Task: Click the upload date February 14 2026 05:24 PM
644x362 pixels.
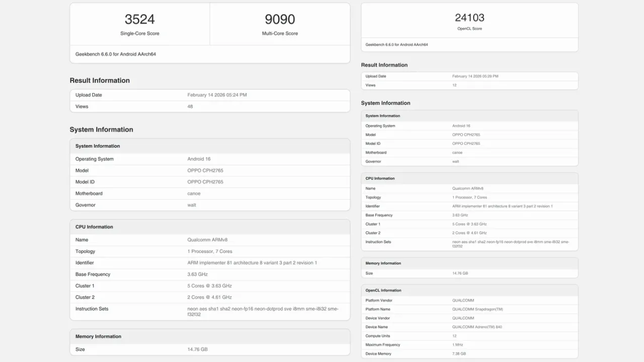Action: click(217, 95)
